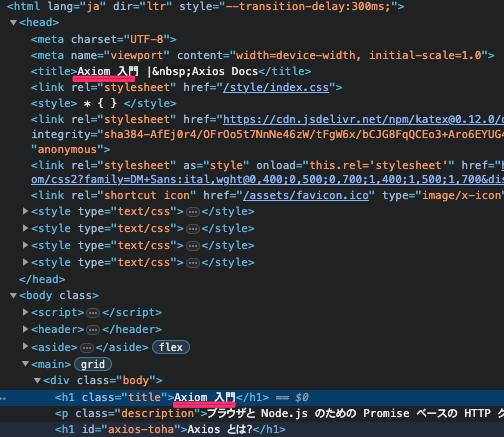The height and width of the screenshot is (437, 504).
Task: Expand the aside element
Action: click(x=25, y=346)
